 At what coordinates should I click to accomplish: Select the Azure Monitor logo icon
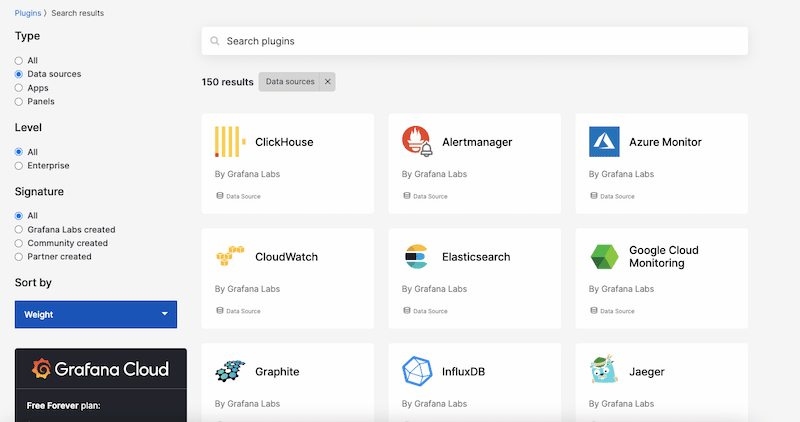tap(604, 142)
